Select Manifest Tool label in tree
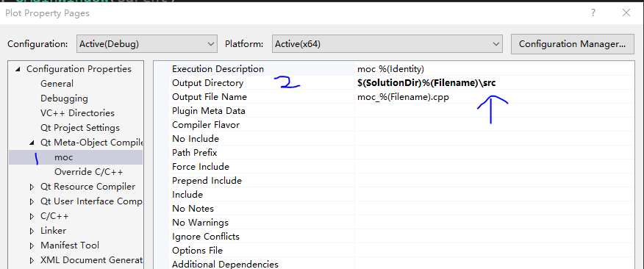Image resolution: width=644 pixels, height=269 pixels. (69, 245)
